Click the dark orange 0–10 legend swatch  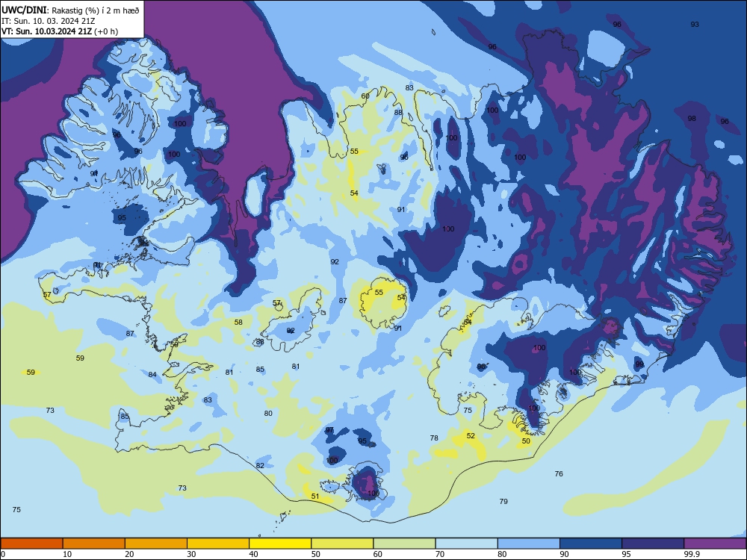pos(31,544)
